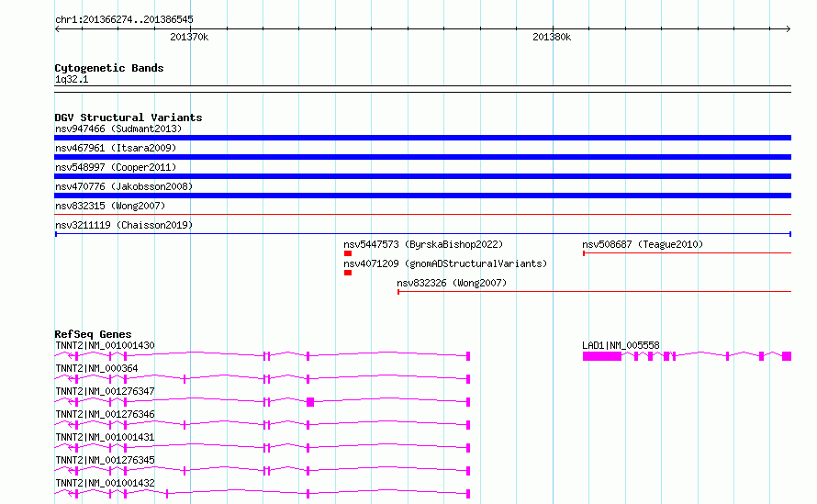Click the nsv5447573 (ByrskaBishop2022) label
The height and width of the screenshot is (504, 817).
tap(423, 244)
